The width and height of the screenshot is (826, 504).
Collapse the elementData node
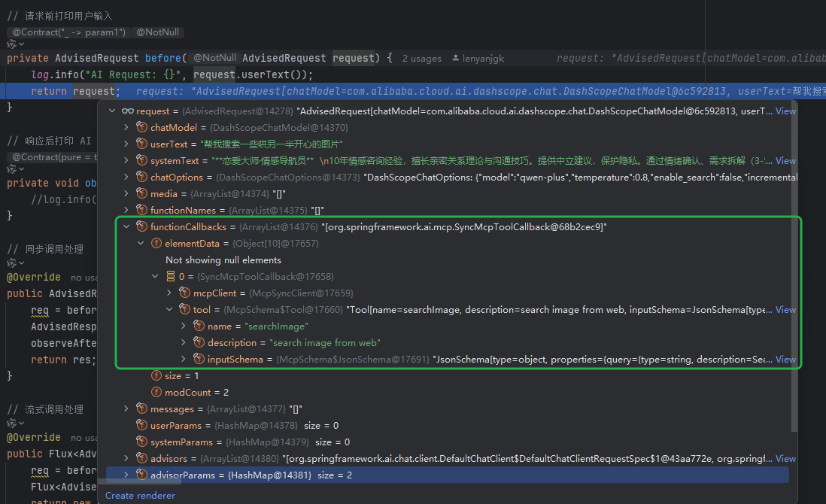[x=141, y=243]
